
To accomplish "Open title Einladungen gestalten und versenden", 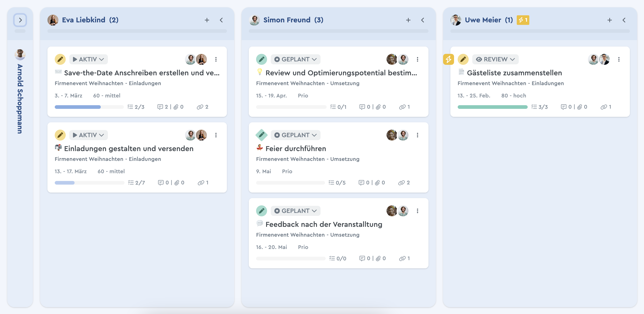I will coord(129,149).
